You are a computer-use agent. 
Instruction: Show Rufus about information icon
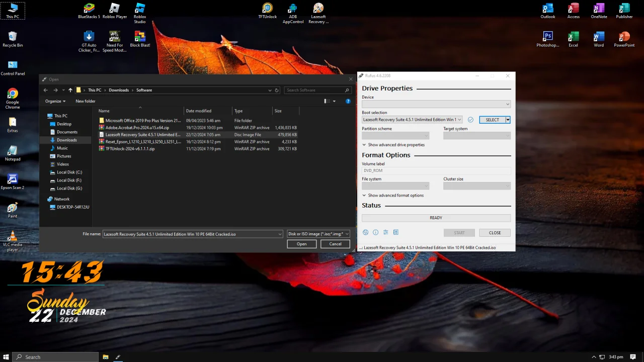[x=375, y=232]
